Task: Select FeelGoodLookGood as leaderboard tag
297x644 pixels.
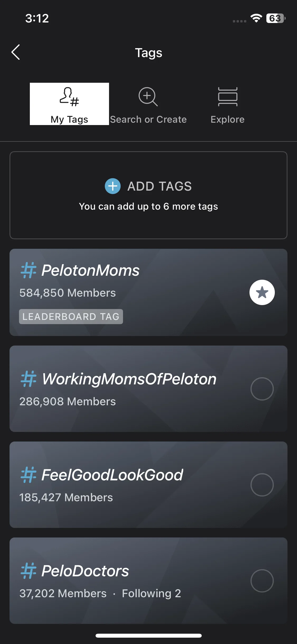Action: click(x=262, y=485)
